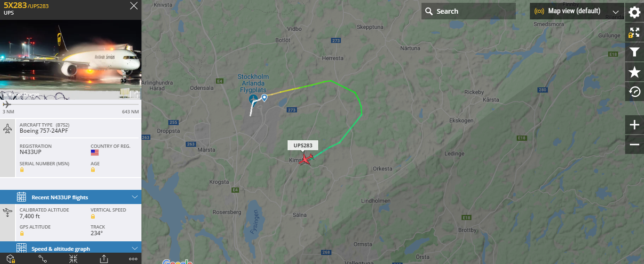This screenshot has width=644, height=264.
Task: Open the map settings gear
Action: click(635, 12)
